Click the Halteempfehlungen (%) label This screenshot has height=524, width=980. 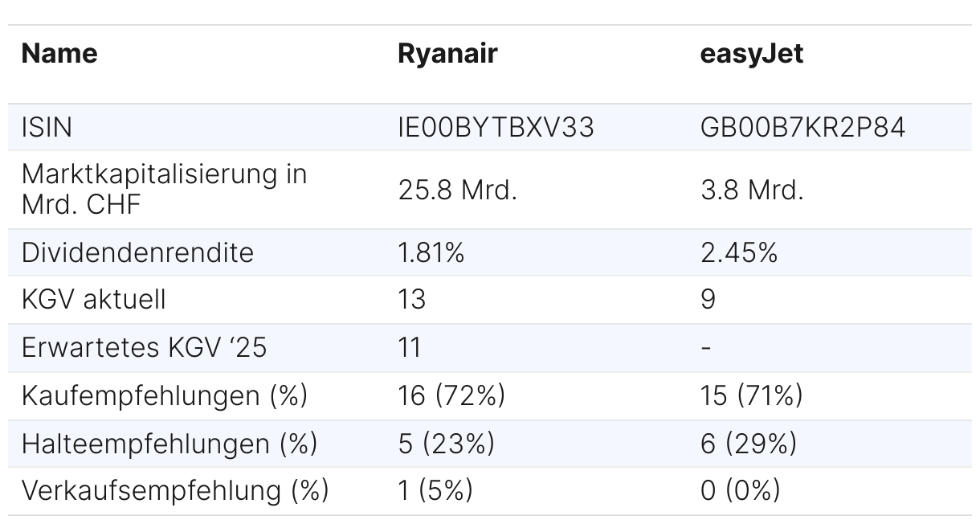169,443
